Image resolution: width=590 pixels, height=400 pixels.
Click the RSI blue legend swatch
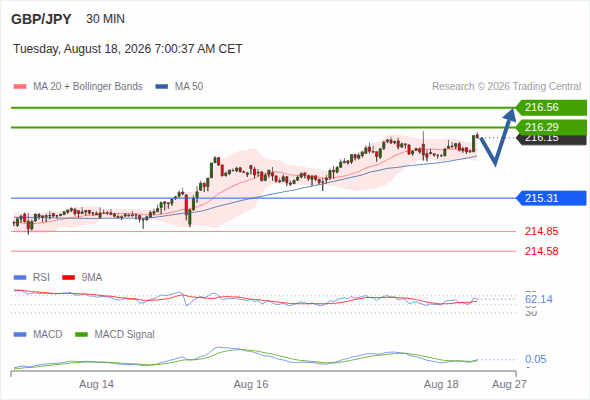pos(20,278)
